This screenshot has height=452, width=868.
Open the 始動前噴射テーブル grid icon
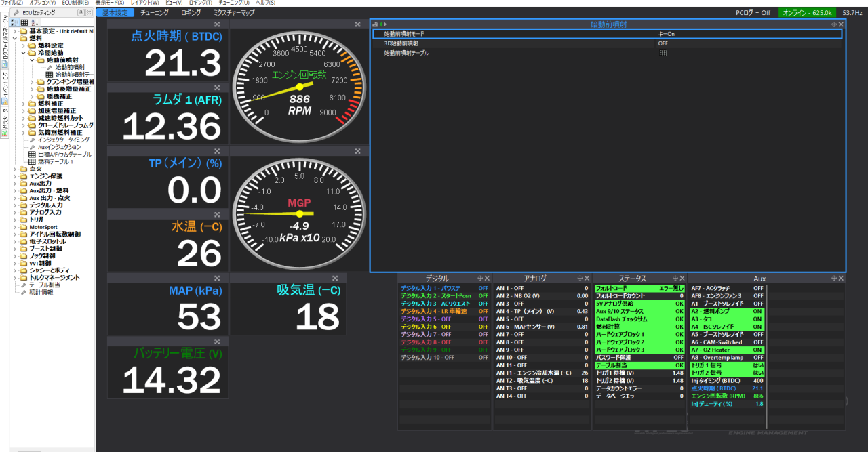pyautogui.click(x=663, y=53)
